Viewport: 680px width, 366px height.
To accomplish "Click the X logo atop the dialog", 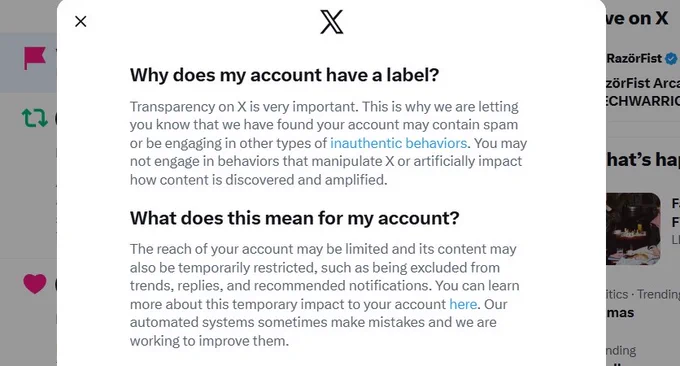I will [332, 22].
